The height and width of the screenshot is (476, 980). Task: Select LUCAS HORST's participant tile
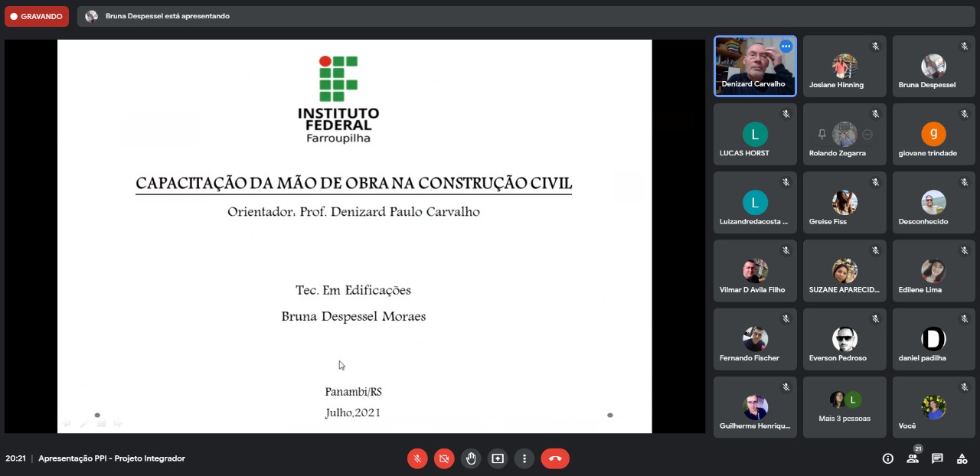[x=755, y=135]
